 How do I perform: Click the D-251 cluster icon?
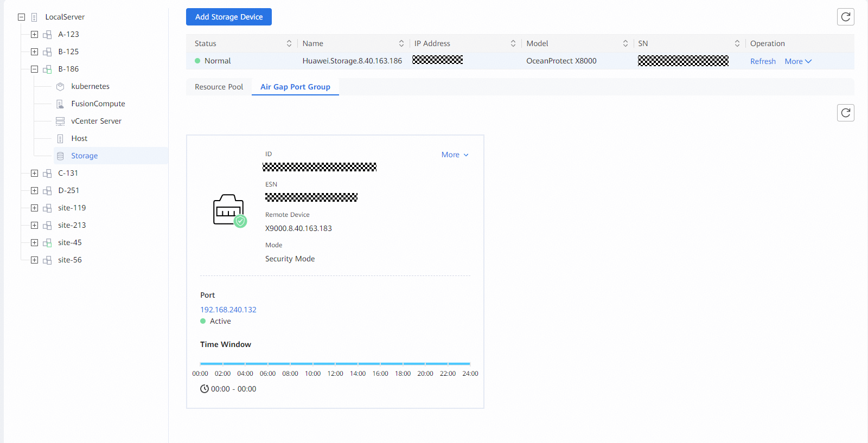47,191
